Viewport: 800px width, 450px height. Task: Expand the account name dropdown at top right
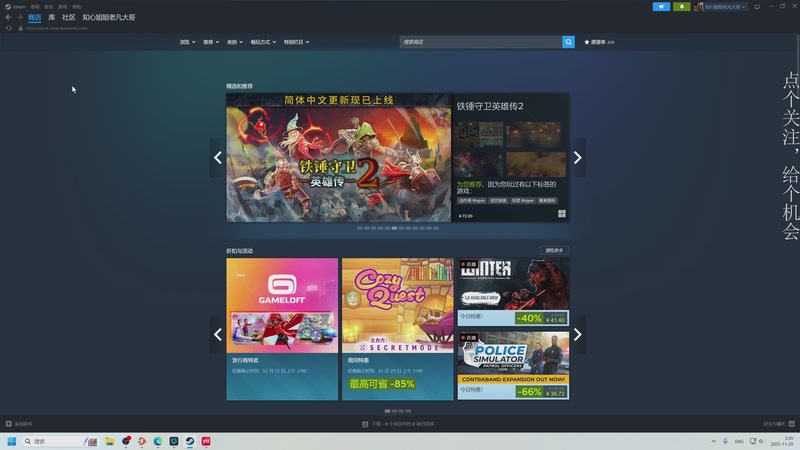coord(725,7)
